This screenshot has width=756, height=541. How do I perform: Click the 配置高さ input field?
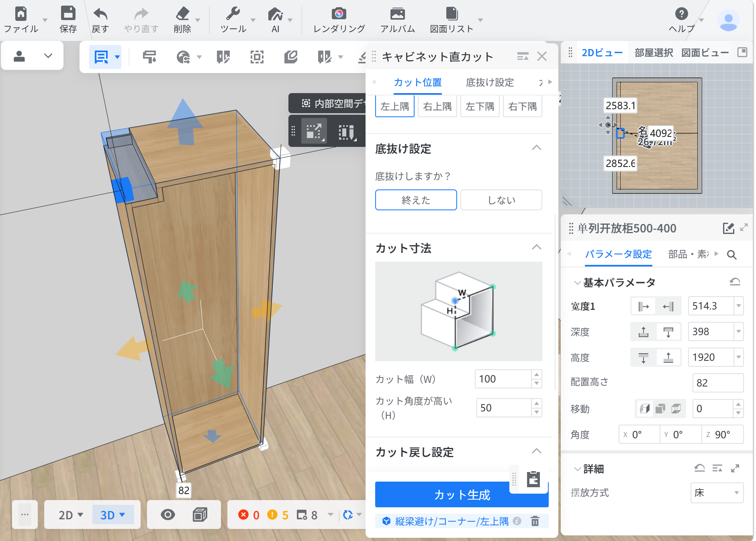[x=718, y=383]
